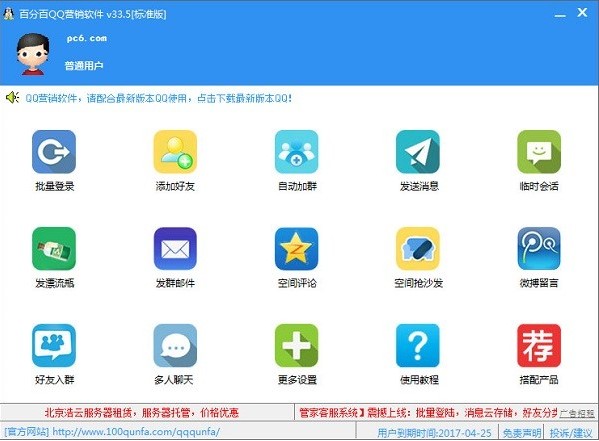599x441 pixels.
Task: Click the 免责声明 disclaimer button
Action: click(522, 433)
